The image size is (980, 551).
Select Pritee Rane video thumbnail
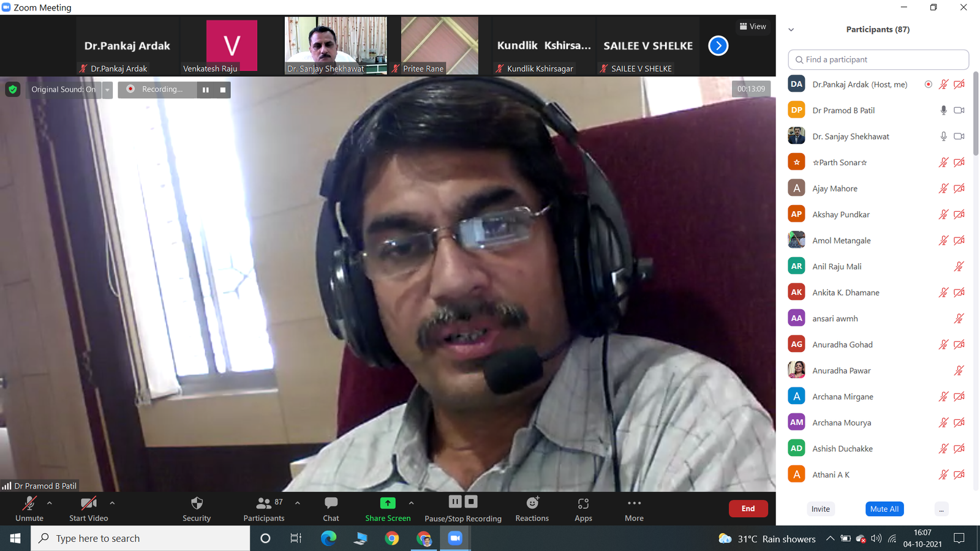[439, 45]
